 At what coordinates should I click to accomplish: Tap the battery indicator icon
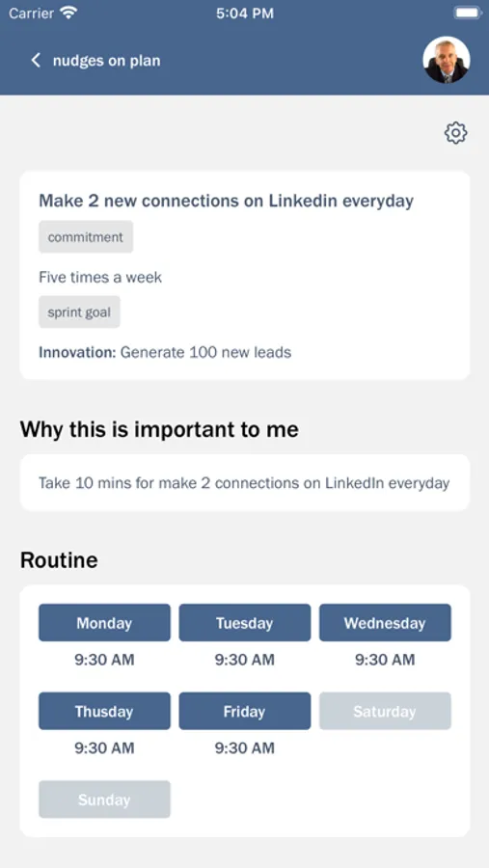pyautogui.click(x=468, y=13)
